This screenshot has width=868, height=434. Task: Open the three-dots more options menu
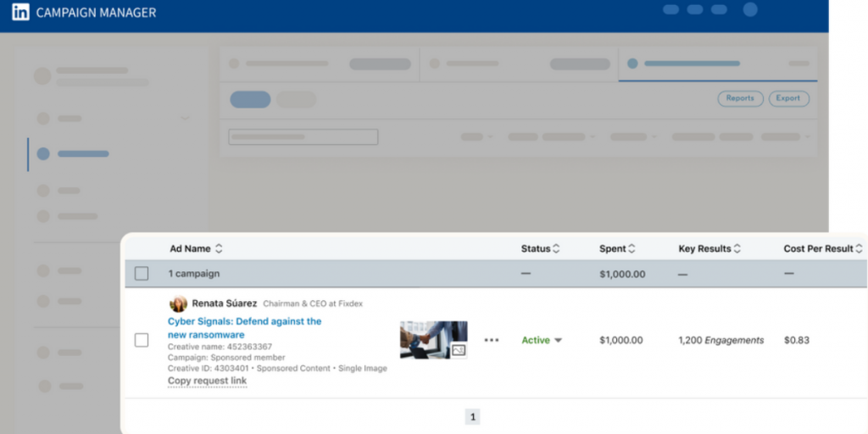[x=492, y=340]
